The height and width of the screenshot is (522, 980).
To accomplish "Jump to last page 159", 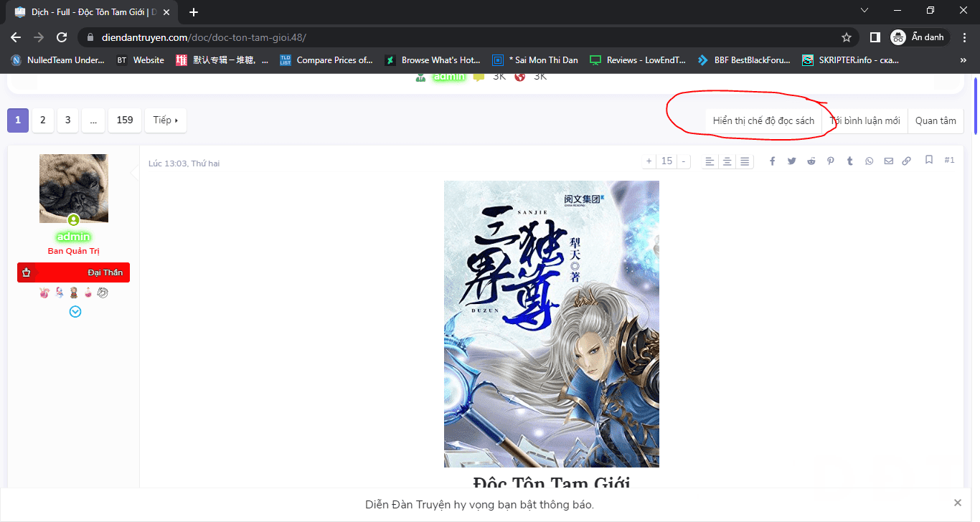I will click(x=125, y=120).
